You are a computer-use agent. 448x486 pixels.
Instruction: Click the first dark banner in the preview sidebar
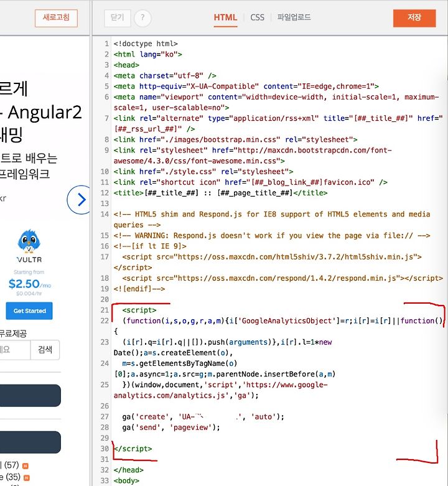[30, 396]
